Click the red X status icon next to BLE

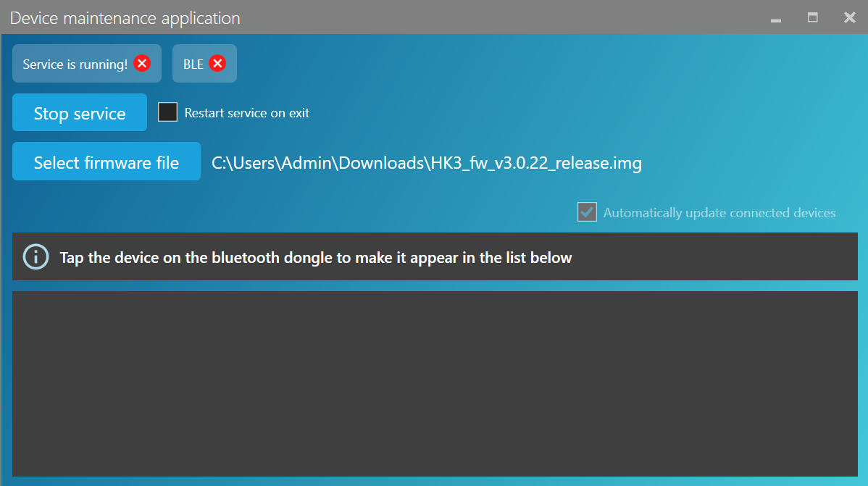tap(217, 64)
